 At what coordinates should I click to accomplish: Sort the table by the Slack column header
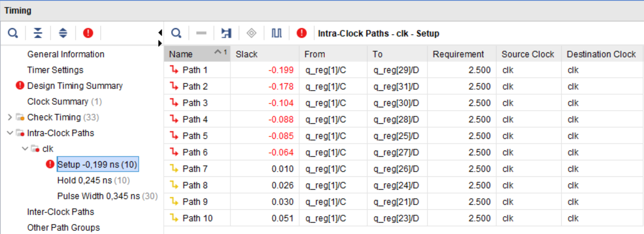(247, 54)
